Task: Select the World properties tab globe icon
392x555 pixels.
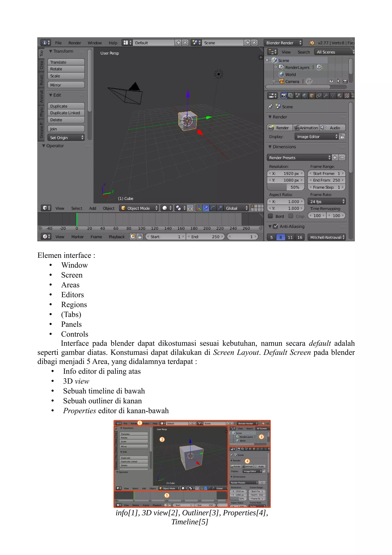Action: (x=305, y=96)
